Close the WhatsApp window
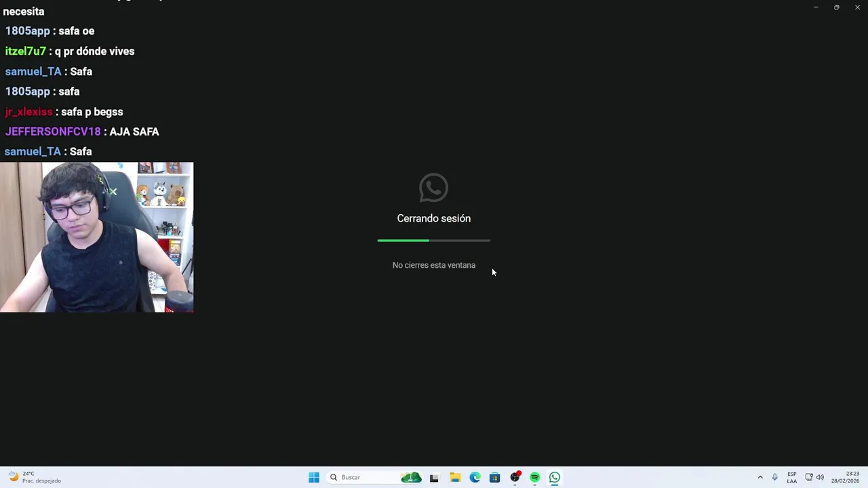 tap(858, 7)
